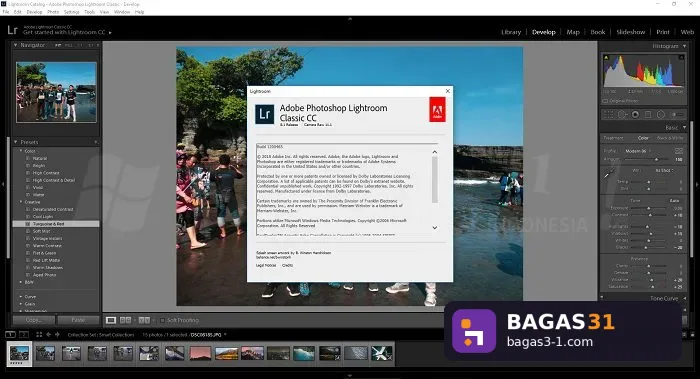Switch to the Print module
The height and width of the screenshot is (379, 700).
662,32
